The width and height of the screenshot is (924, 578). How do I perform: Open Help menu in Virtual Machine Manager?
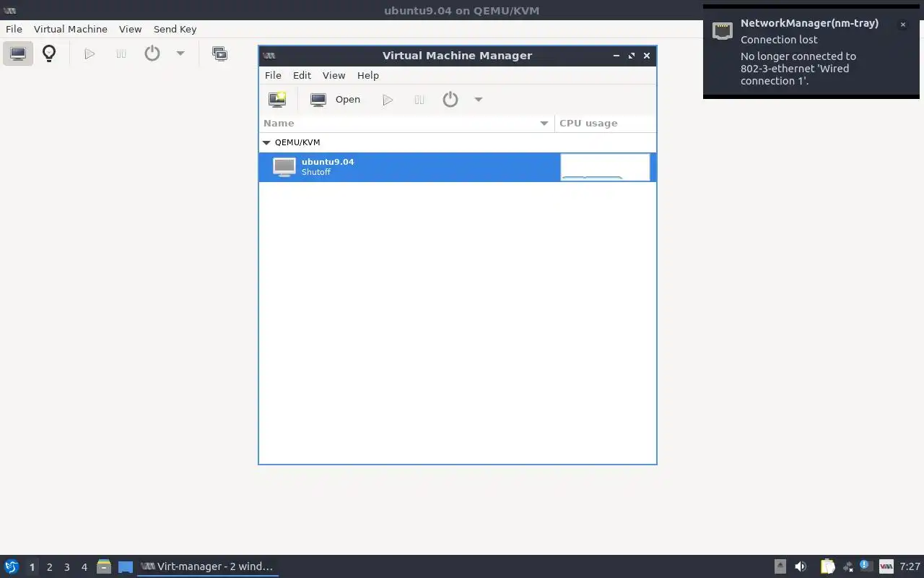point(368,75)
